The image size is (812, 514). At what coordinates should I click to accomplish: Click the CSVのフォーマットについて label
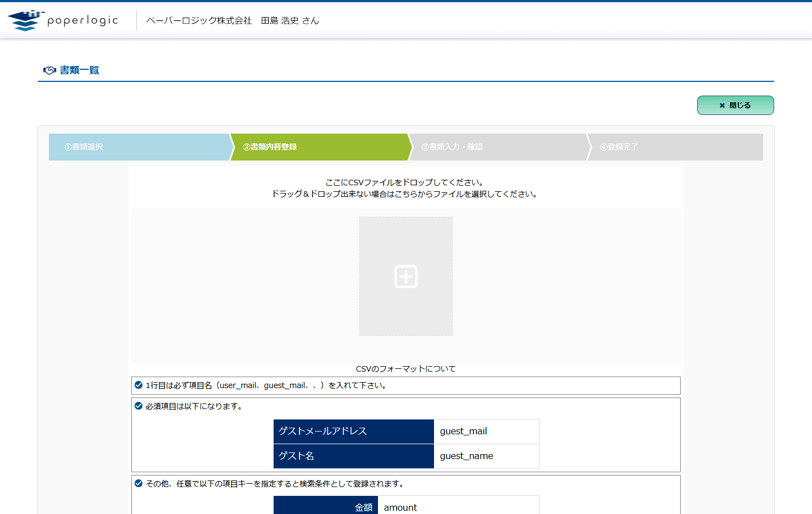(405, 369)
